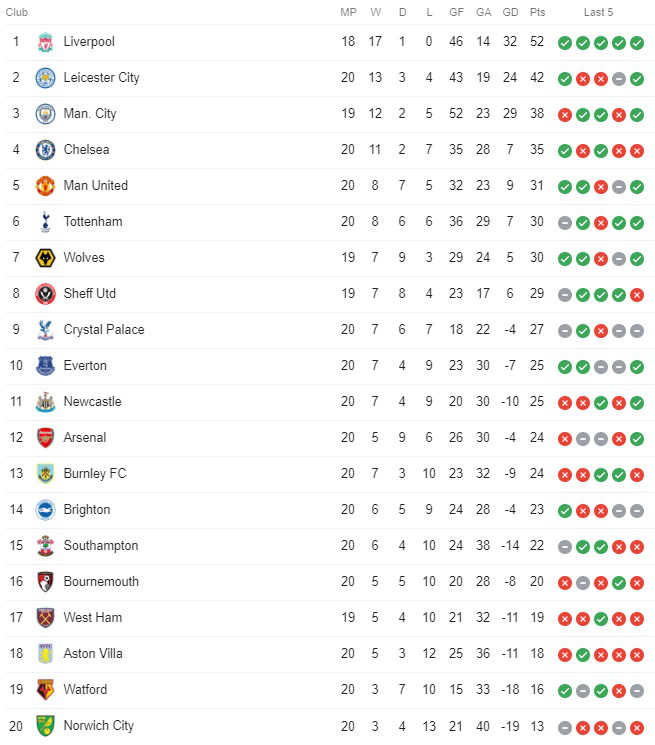655x745 pixels.
Task: Click the Chelsea club badge
Action: click(46, 150)
